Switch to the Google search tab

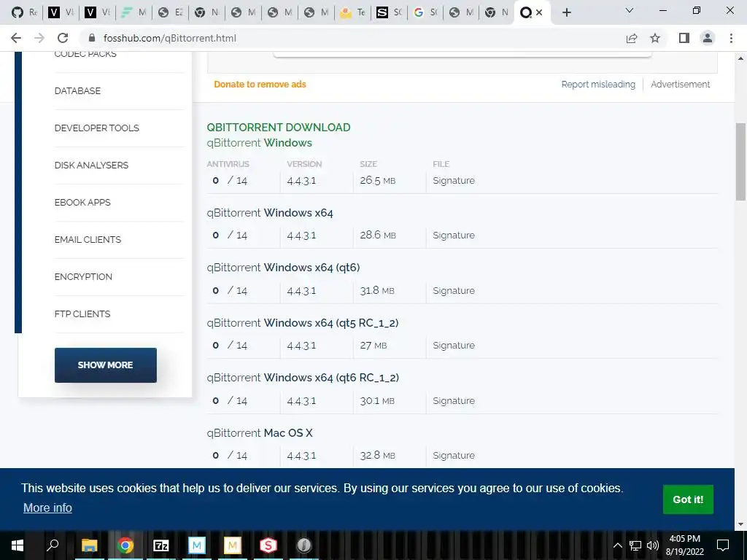tap(425, 12)
